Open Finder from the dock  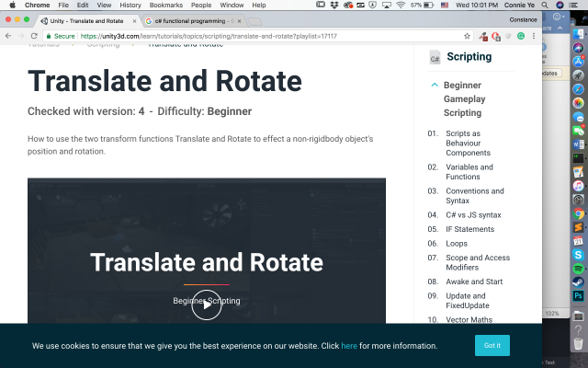tap(578, 35)
